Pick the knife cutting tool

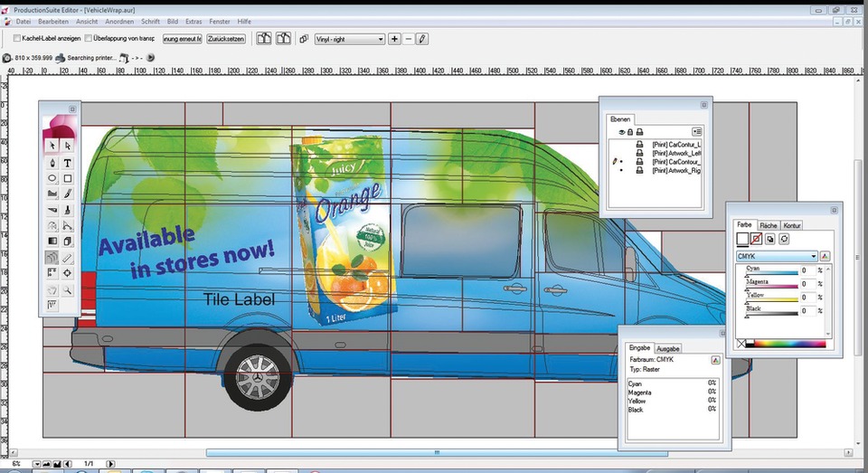52,210
